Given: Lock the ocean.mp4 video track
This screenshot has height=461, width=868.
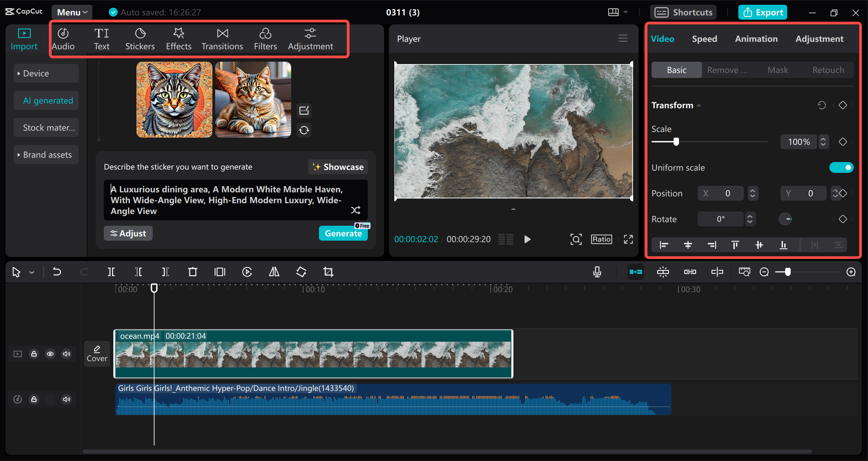Looking at the screenshot, I should tap(34, 354).
